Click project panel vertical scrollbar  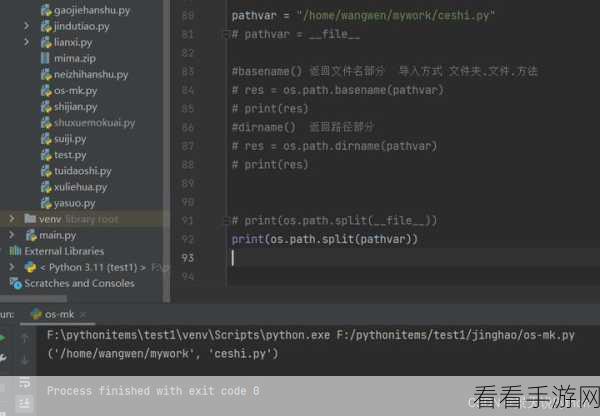pyautogui.click(x=166, y=151)
